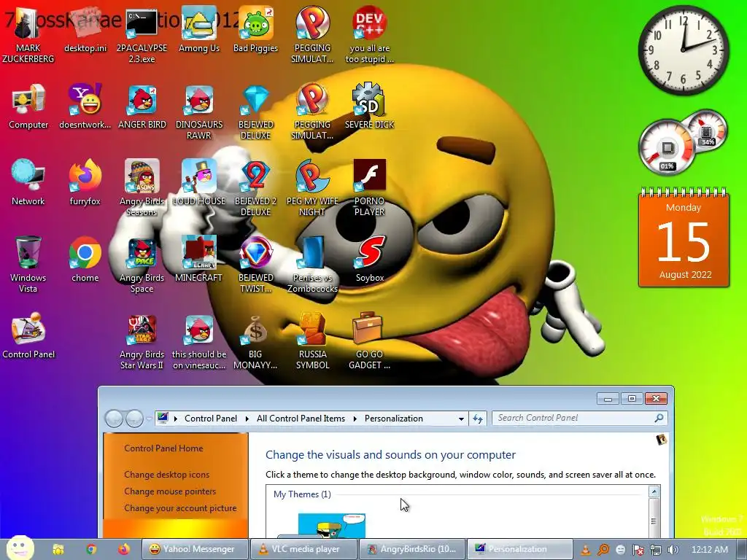The width and height of the screenshot is (747, 560).
Task: Select the Among Us desktop icon
Action: (199, 31)
